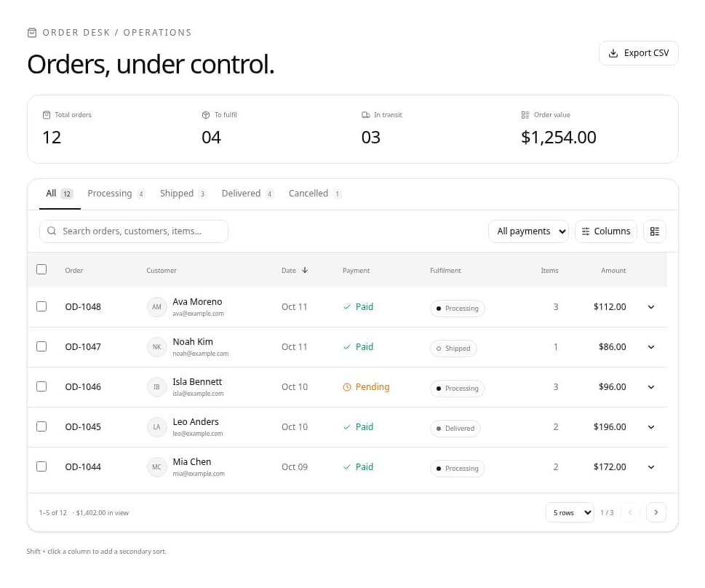
Task: Switch to the All tab
Action: (x=60, y=194)
